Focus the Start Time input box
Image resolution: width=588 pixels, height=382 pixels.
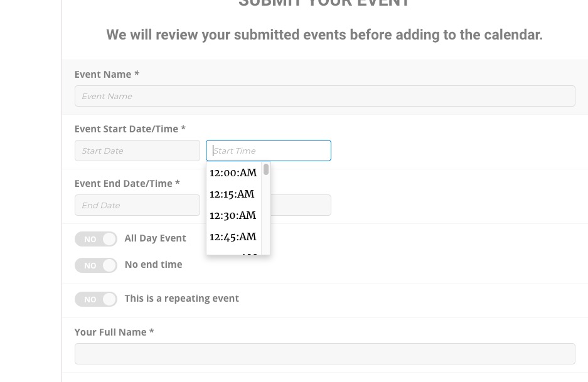pyautogui.click(x=268, y=151)
